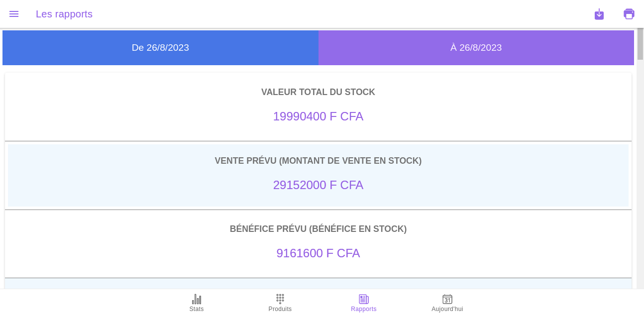
Task: Click the Rapports newspaper icon
Action: [x=363, y=299]
